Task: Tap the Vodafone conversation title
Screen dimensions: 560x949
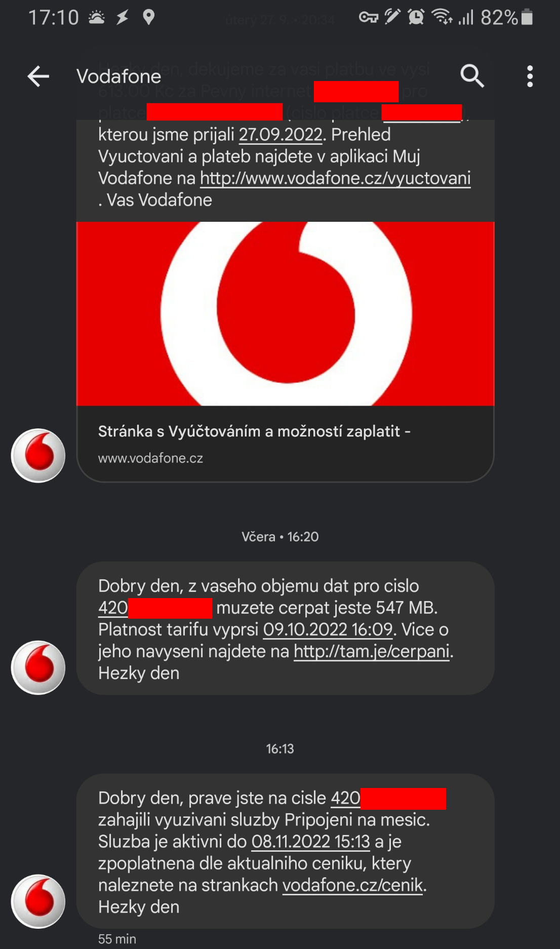Action: tap(119, 76)
